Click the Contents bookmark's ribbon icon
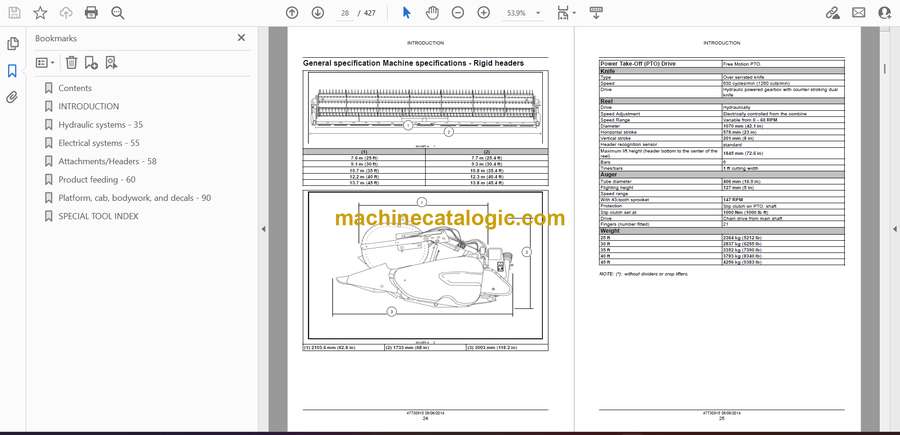900x435 pixels. coord(48,88)
